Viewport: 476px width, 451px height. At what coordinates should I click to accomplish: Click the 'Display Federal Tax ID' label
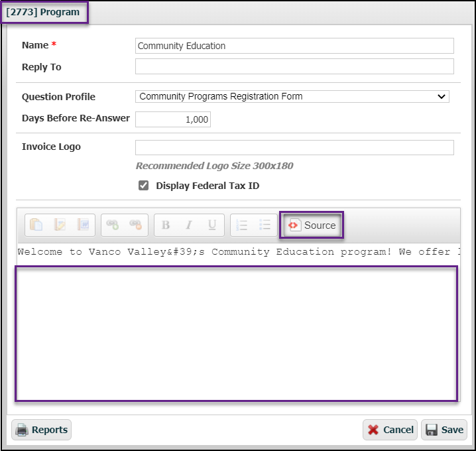208,186
